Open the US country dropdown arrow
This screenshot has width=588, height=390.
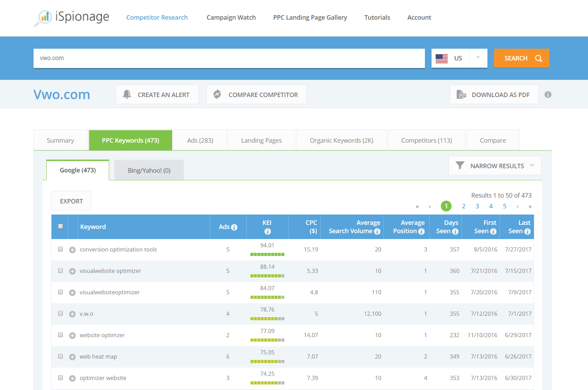pos(478,58)
